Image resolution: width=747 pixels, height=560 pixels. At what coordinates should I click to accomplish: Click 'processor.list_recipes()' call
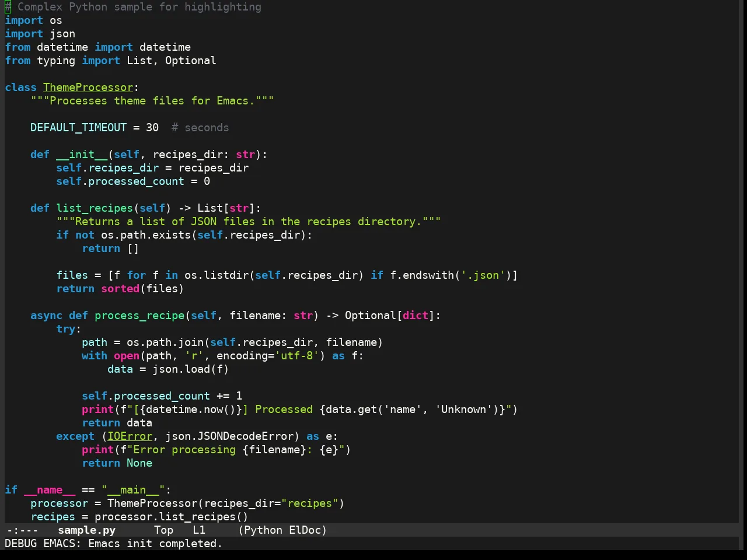(172, 517)
